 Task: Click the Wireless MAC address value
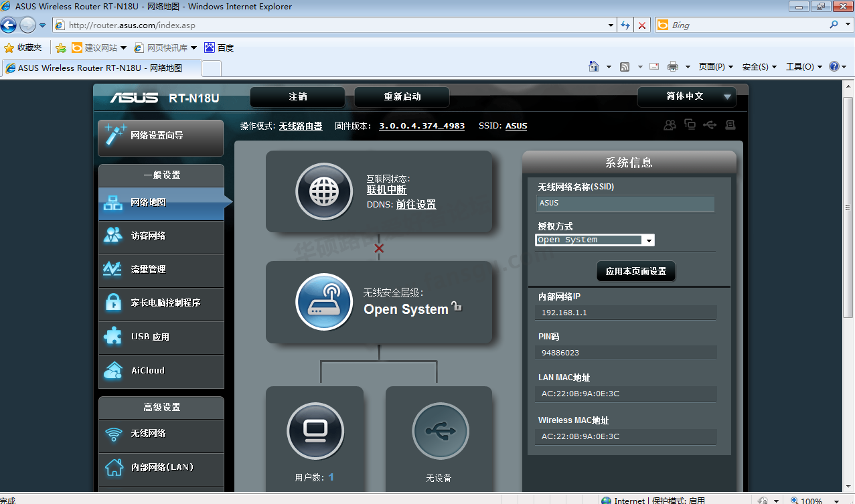[580, 436]
